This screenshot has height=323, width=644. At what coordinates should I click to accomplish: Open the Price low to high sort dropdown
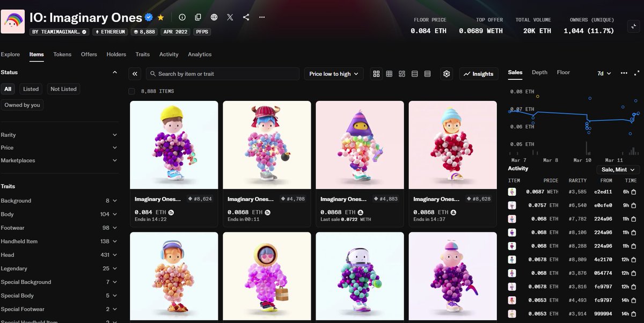(x=334, y=74)
